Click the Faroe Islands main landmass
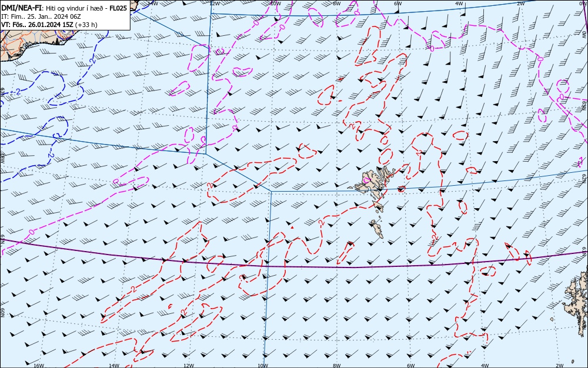This screenshot has height=368, width=588. point(373,183)
